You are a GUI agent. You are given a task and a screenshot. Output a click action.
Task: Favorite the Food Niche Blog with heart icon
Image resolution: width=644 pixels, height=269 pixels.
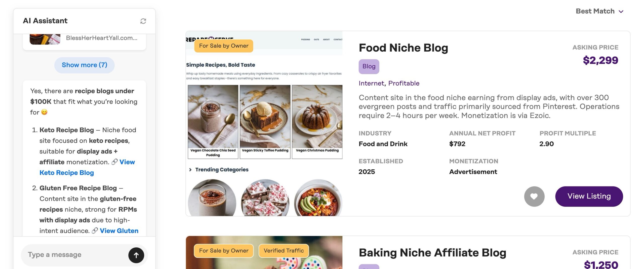pyautogui.click(x=534, y=196)
